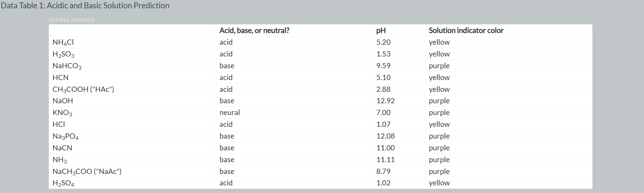Click the NH4Cl compound cell

(63, 42)
